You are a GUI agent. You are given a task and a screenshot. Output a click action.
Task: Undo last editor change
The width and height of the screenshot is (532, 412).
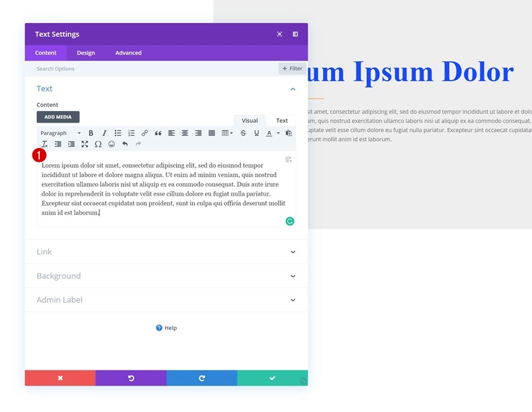pos(125,144)
